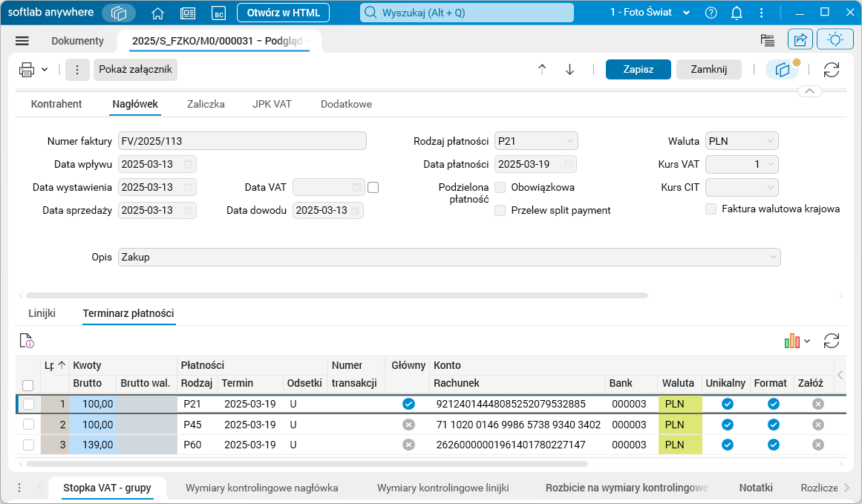
Task: Click horizontal scrollbar under payment table
Action: click(x=307, y=464)
